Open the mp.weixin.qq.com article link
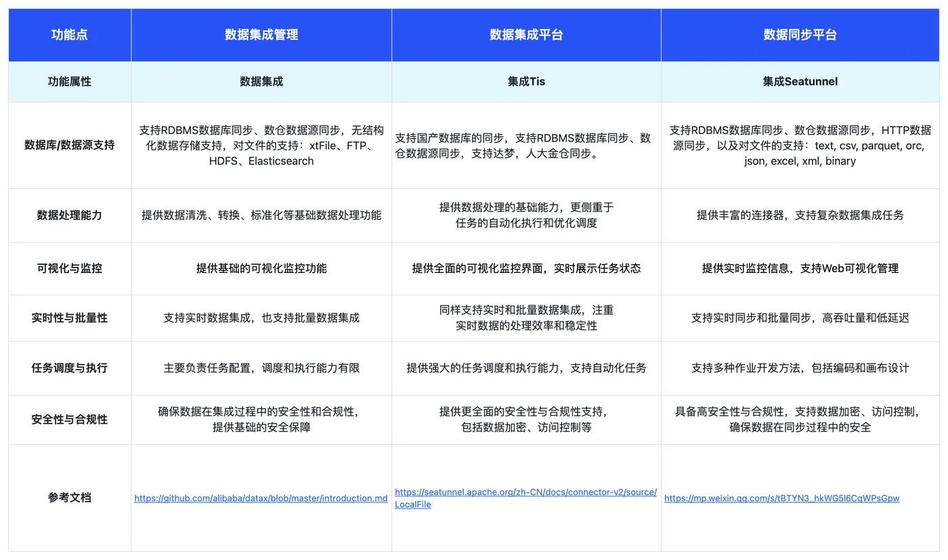 point(781,498)
